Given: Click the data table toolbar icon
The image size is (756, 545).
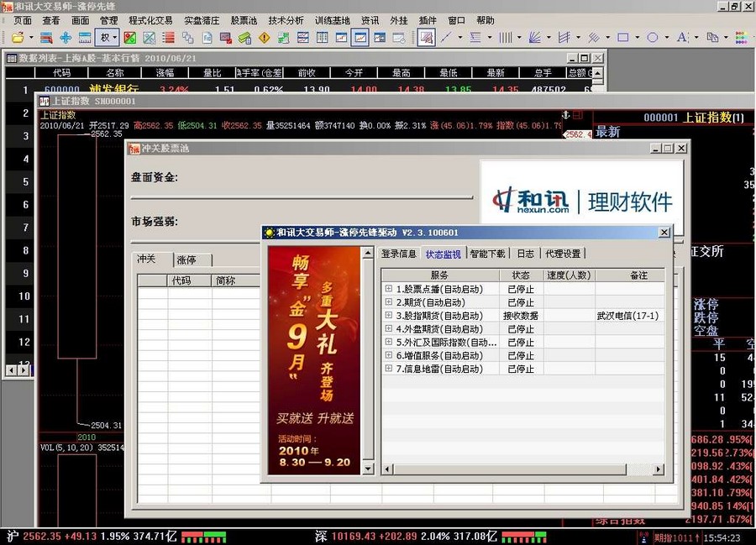Looking at the screenshot, I should point(321,38).
